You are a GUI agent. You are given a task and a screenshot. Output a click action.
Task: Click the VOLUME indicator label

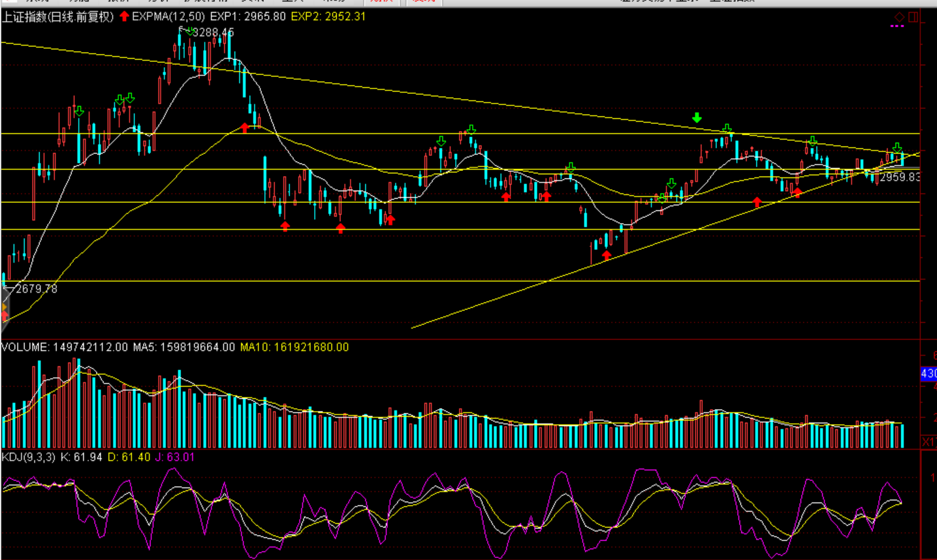25,347
